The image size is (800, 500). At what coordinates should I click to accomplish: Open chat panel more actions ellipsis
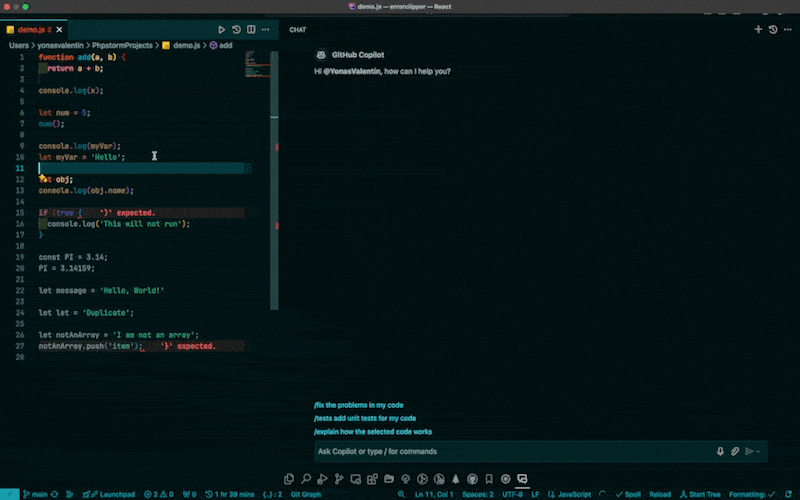click(788, 30)
